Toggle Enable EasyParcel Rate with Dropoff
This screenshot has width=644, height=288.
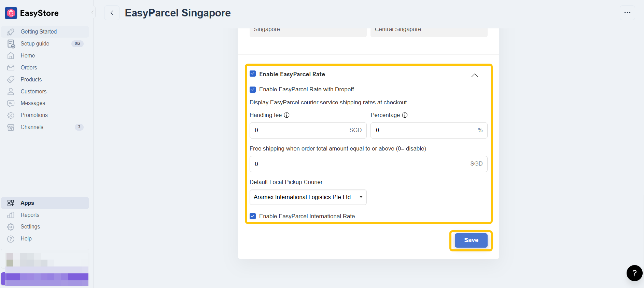(x=253, y=90)
